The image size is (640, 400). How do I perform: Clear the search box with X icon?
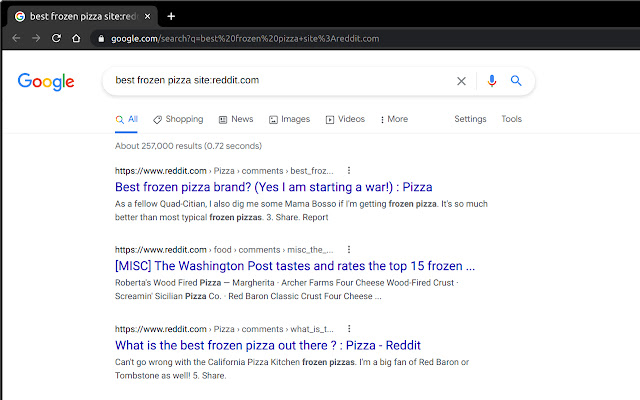point(461,81)
